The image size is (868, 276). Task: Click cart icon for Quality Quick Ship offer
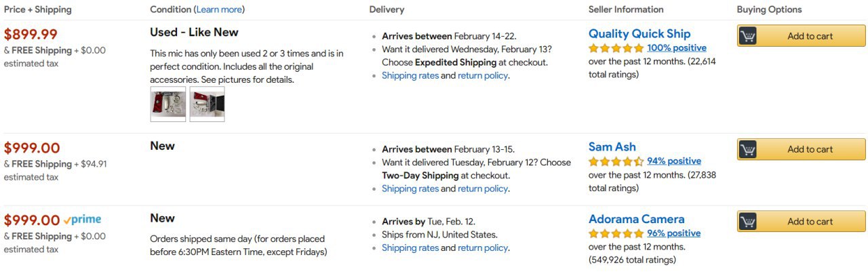tap(748, 36)
